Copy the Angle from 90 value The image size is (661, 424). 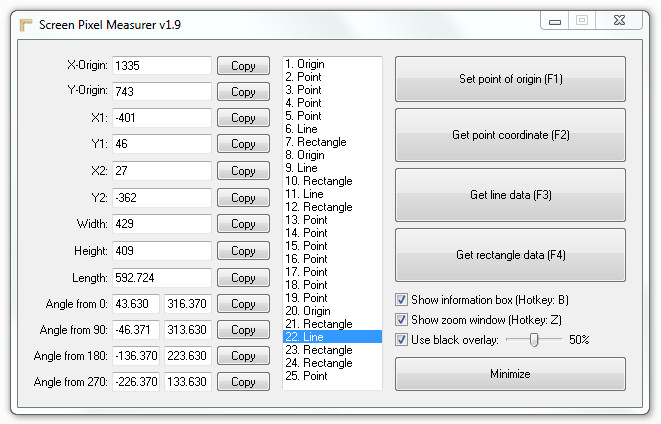pyautogui.click(x=243, y=330)
